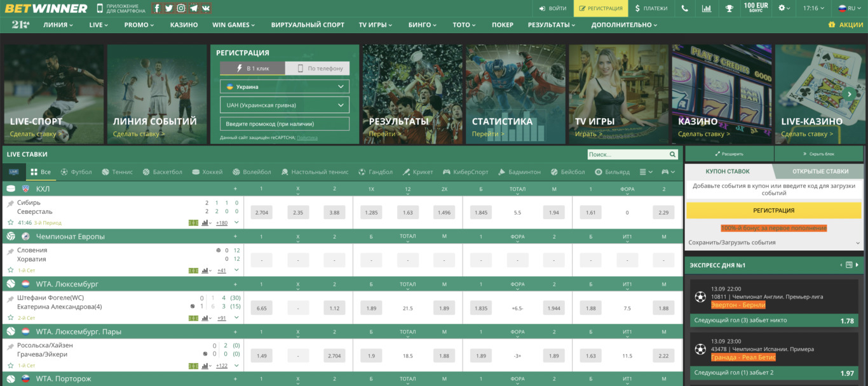Image resolution: width=868 pixels, height=386 pixels.
Task: Click the 100 EUR бонус button
Action: tap(756, 8)
